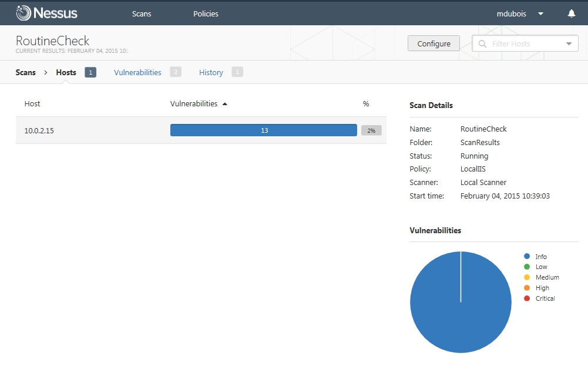
Task: Focus the Filter Hosts search field
Action: (525, 43)
